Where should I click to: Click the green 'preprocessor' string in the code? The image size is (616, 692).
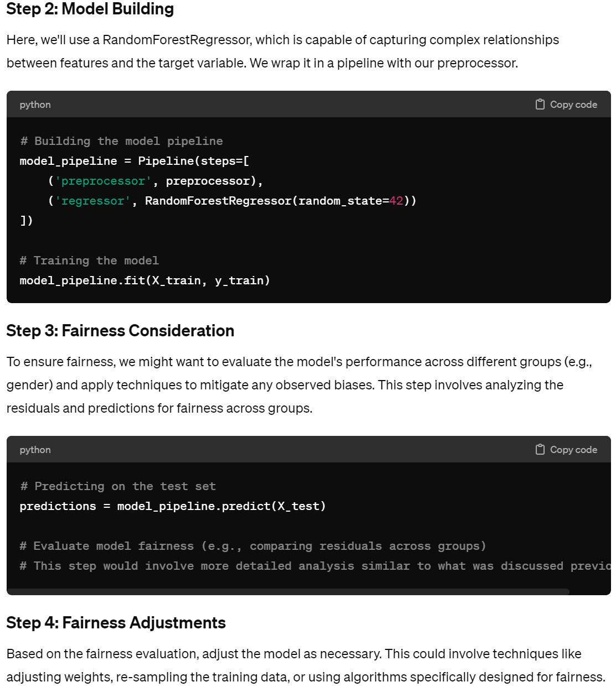tap(103, 181)
